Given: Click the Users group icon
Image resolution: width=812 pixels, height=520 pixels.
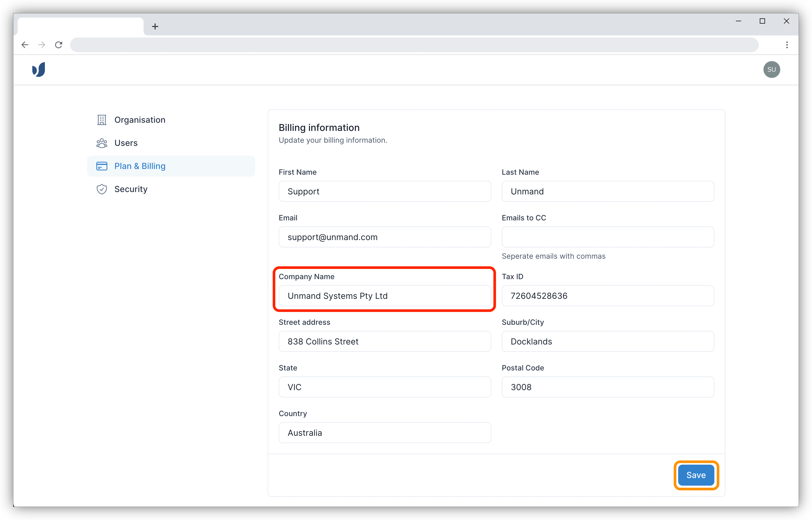Looking at the screenshot, I should pyautogui.click(x=102, y=143).
